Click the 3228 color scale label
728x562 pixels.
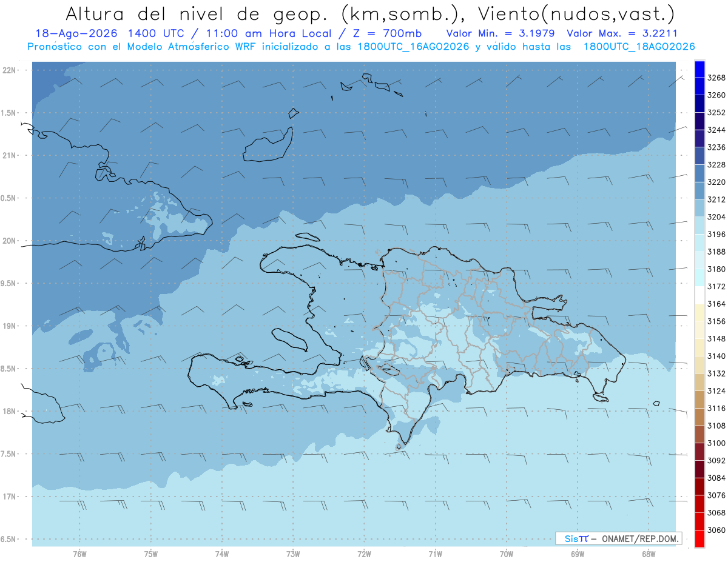tap(716, 165)
